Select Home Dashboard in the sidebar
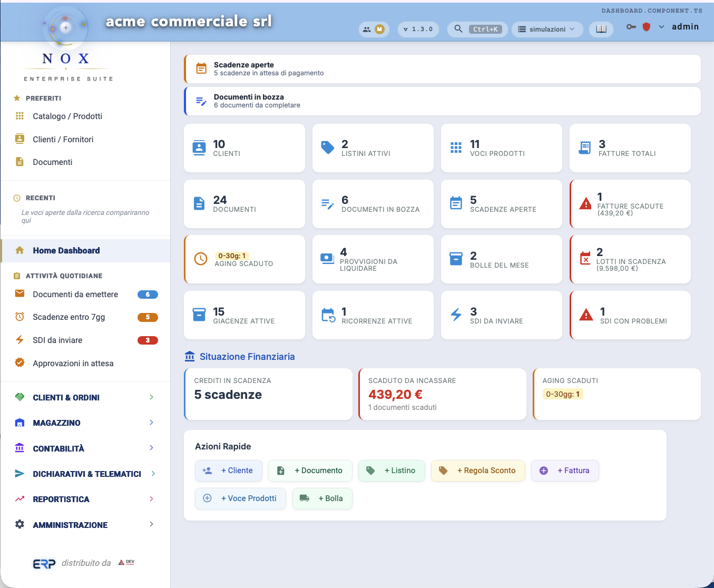The image size is (714, 588). pyautogui.click(x=66, y=250)
